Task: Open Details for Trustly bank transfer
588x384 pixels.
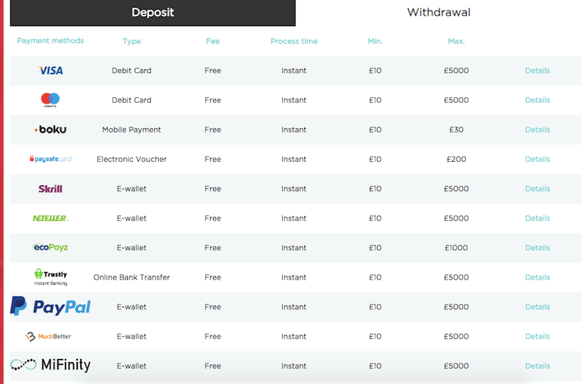Action: (x=537, y=277)
